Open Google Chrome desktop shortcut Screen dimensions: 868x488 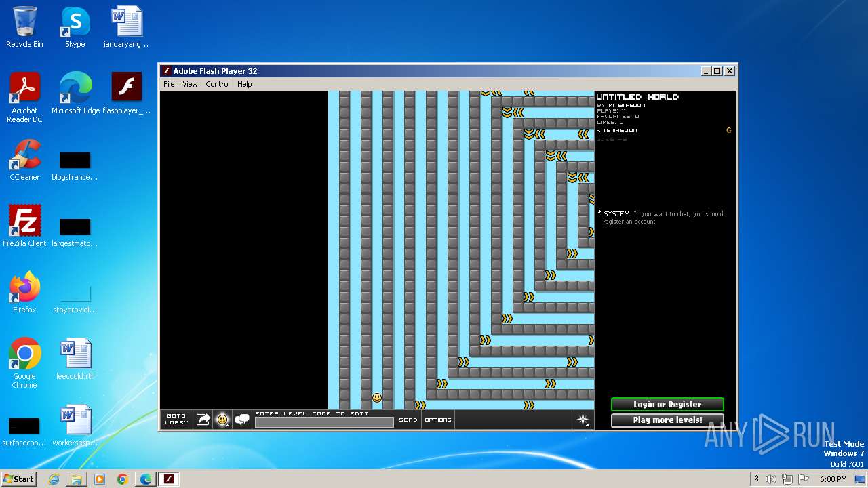pyautogui.click(x=24, y=363)
